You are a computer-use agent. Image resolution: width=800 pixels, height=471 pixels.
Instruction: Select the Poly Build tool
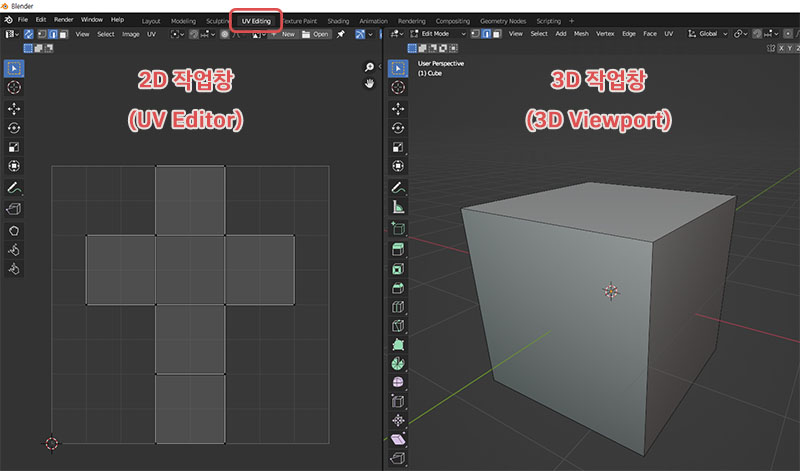coord(398,344)
